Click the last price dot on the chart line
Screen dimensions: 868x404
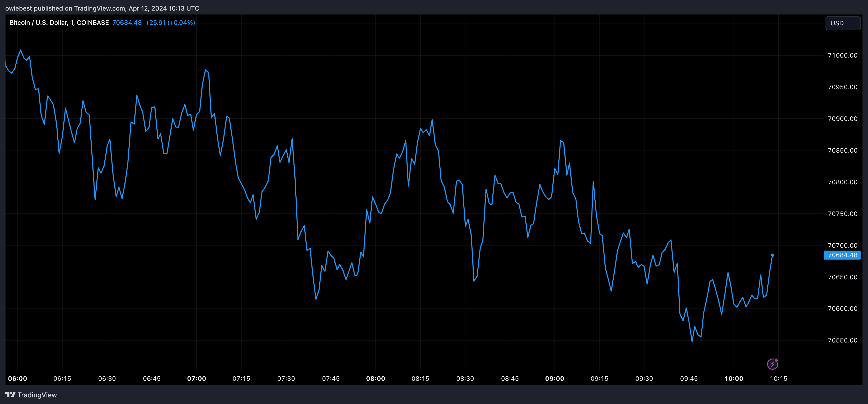click(x=773, y=255)
